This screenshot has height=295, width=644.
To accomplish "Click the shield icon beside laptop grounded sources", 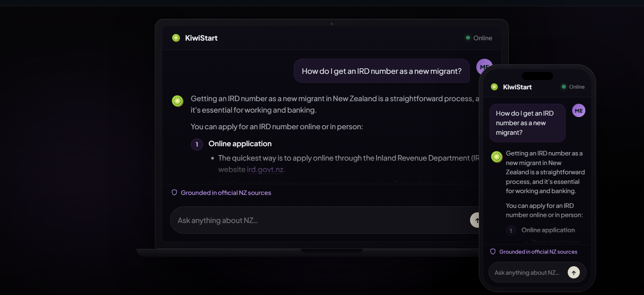I will pos(174,192).
